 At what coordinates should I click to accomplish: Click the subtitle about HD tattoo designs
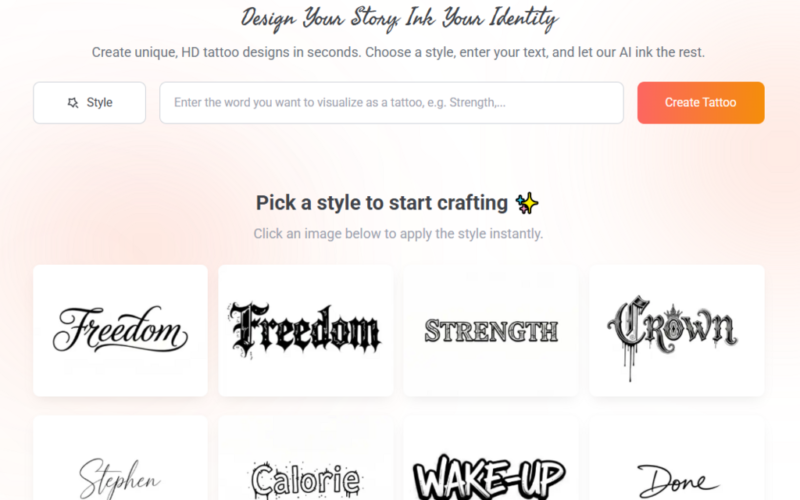pos(398,52)
